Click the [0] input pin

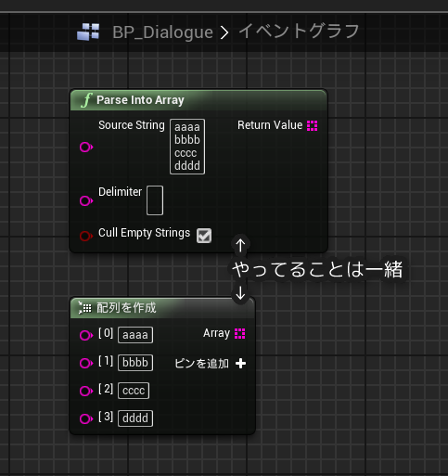point(86,335)
